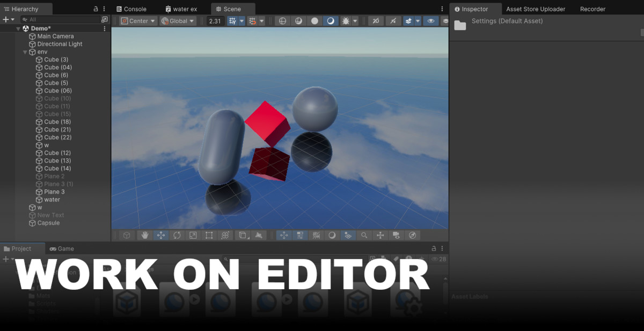Select the Hand (View) tool
Viewport: 644px width, 331px height.
144,235
